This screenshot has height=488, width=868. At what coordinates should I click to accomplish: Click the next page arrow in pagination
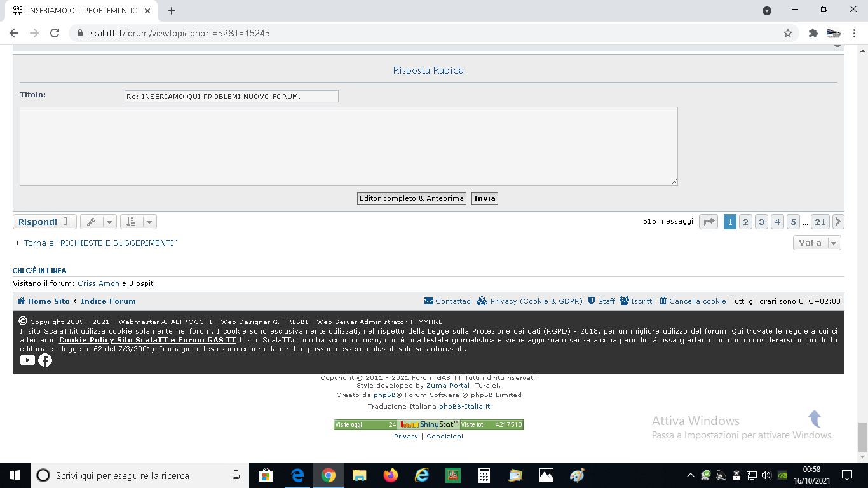838,222
